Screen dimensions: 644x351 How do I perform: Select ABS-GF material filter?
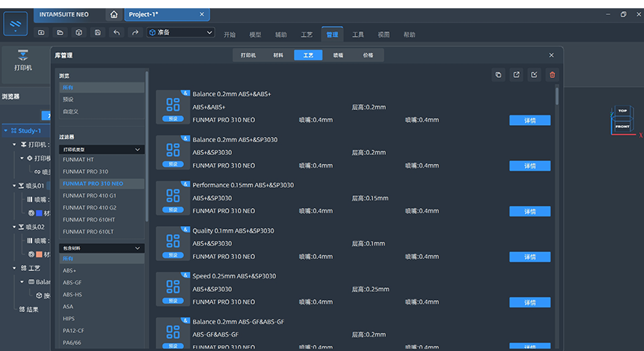coord(73,282)
